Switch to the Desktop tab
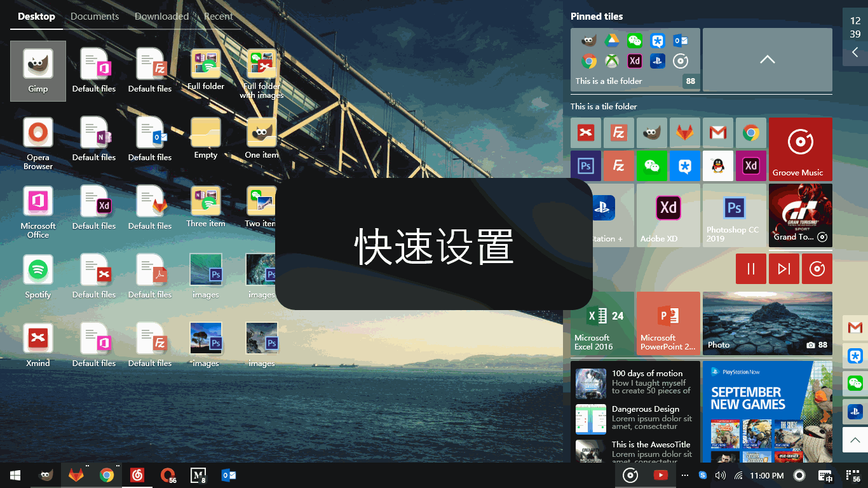868x488 pixels. (x=36, y=17)
